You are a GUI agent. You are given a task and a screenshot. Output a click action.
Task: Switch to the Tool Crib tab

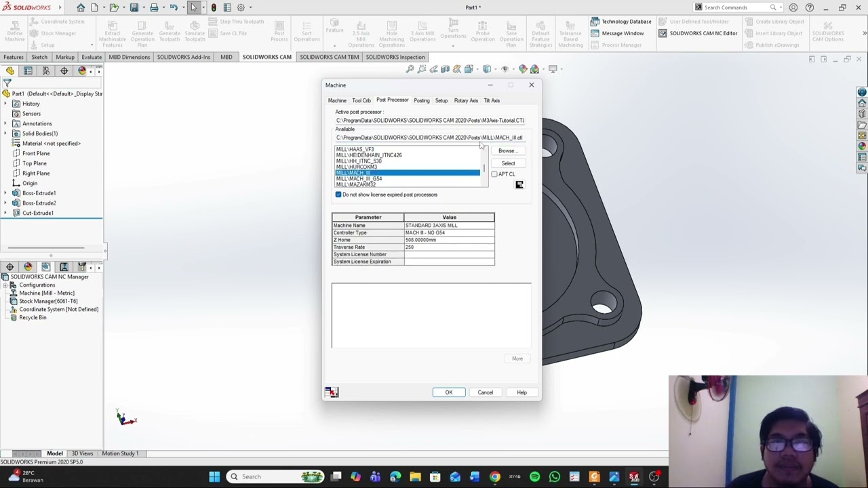(x=361, y=100)
